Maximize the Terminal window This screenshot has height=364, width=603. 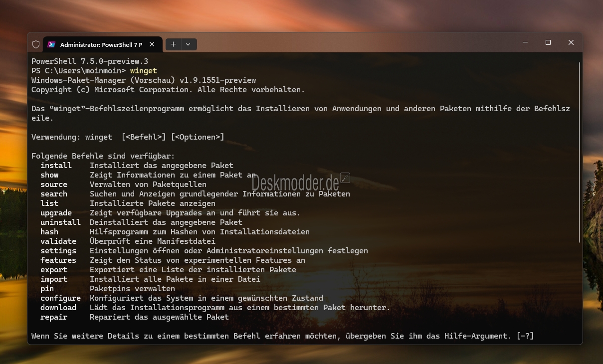[548, 43]
